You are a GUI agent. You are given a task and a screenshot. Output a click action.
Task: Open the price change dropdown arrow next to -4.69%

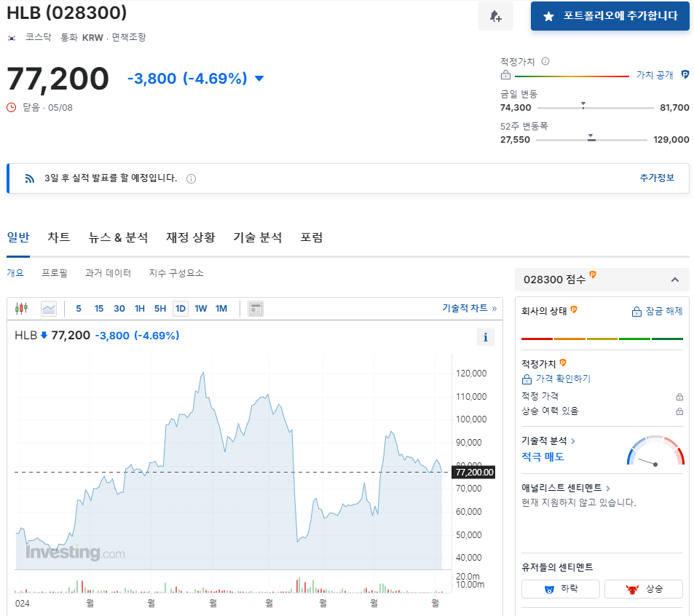pos(260,79)
